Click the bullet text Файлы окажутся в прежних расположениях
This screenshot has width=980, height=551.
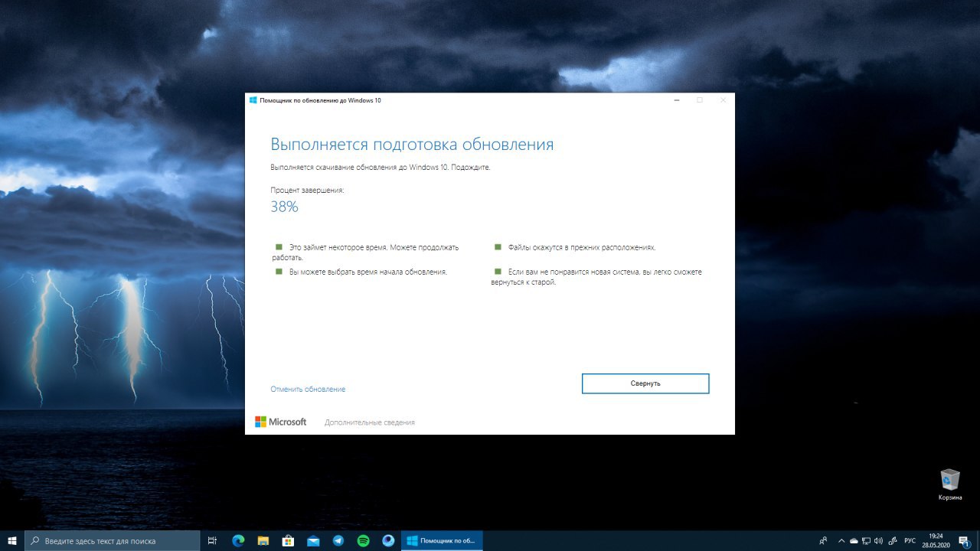pyautogui.click(x=582, y=248)
